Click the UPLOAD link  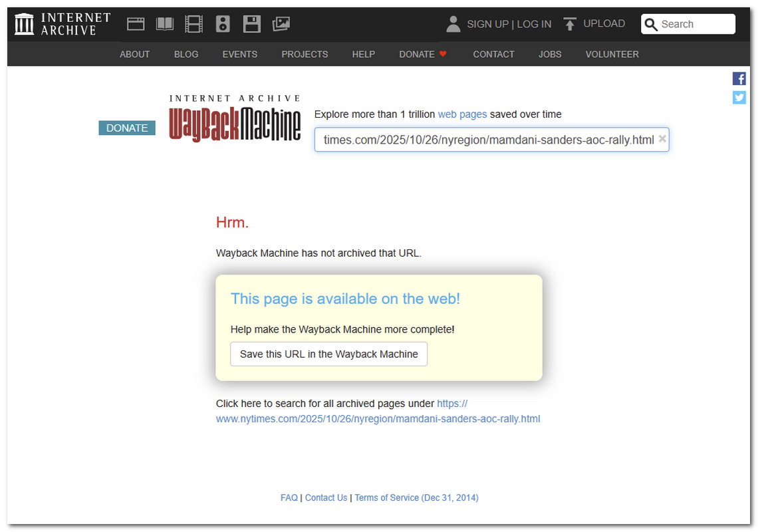pyautogui.click(x=604, y=24)
